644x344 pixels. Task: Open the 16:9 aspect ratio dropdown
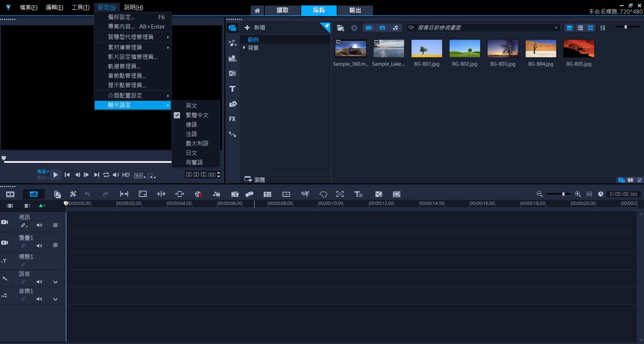(x=140, y=176)
